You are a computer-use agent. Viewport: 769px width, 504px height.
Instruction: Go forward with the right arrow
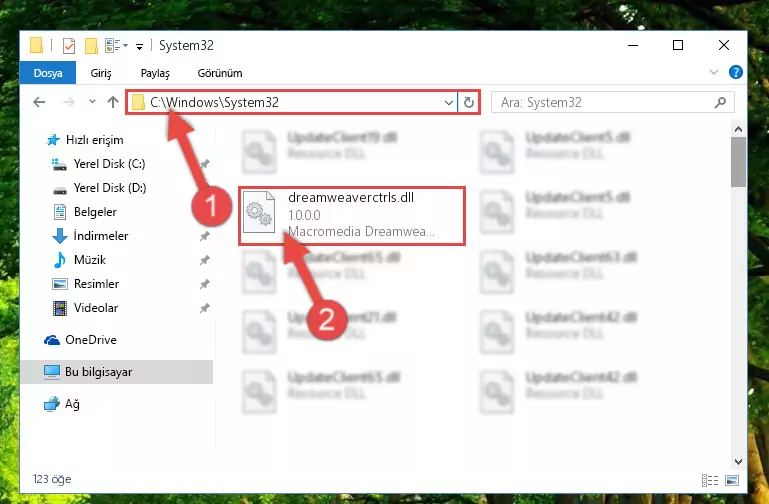(69, 102)
